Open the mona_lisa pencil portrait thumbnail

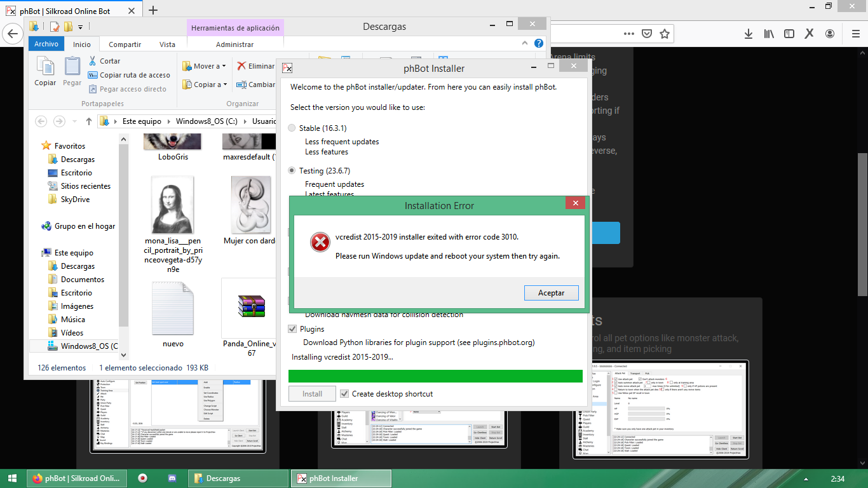click(x=172, y=205)
